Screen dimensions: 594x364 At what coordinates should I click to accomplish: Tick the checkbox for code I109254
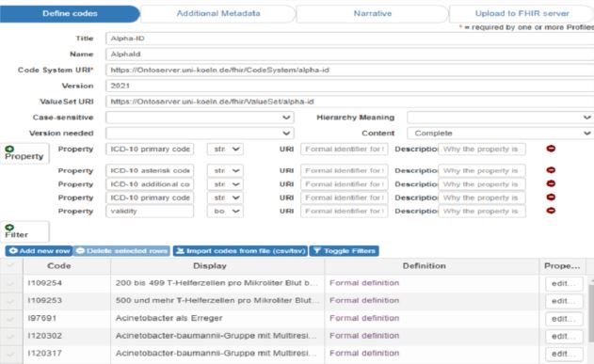tap(10, 283)
